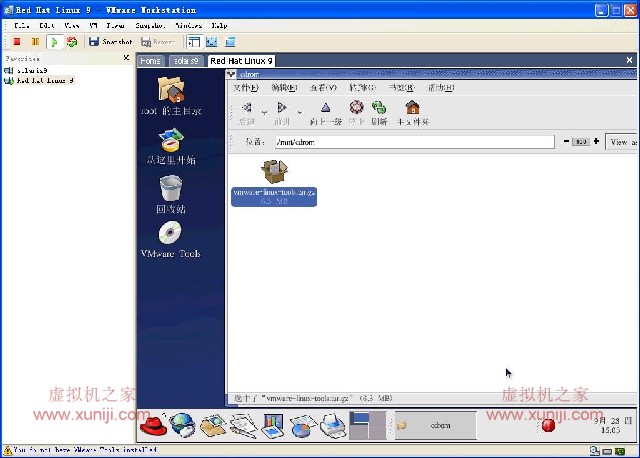Launch the spreadsheet pie-chart panel icon

tap(302, 425)
